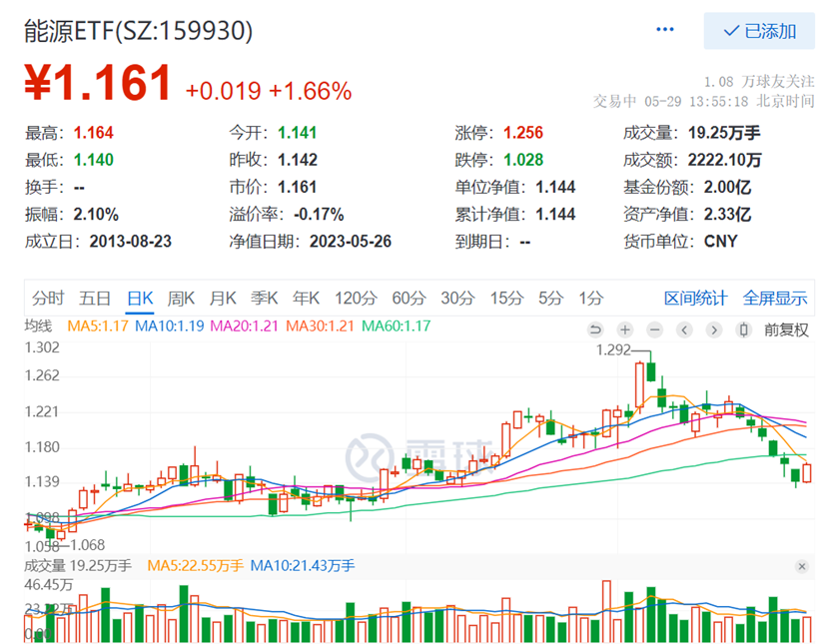Click the MA60:1.17 moving average label
This screenshot has width=830, height=644.
[396, 325]
